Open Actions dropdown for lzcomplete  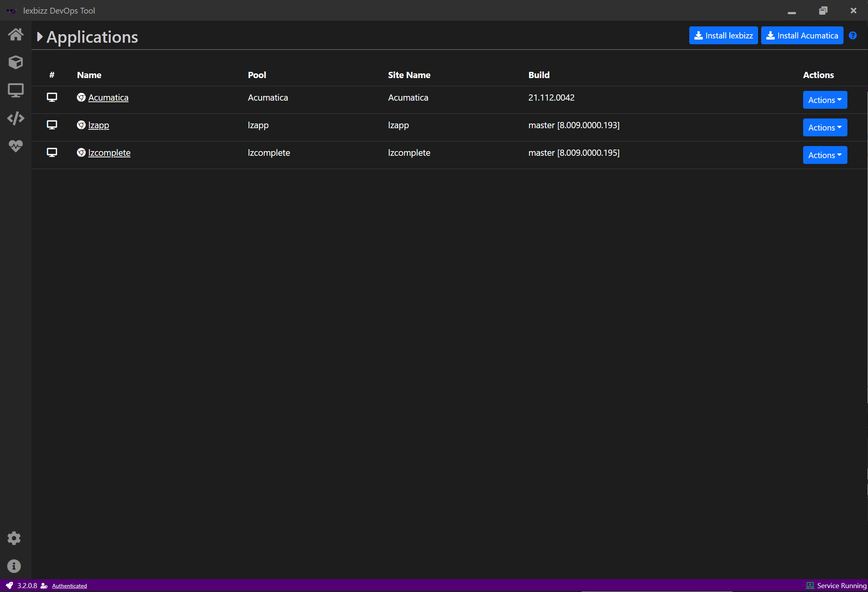825,155
